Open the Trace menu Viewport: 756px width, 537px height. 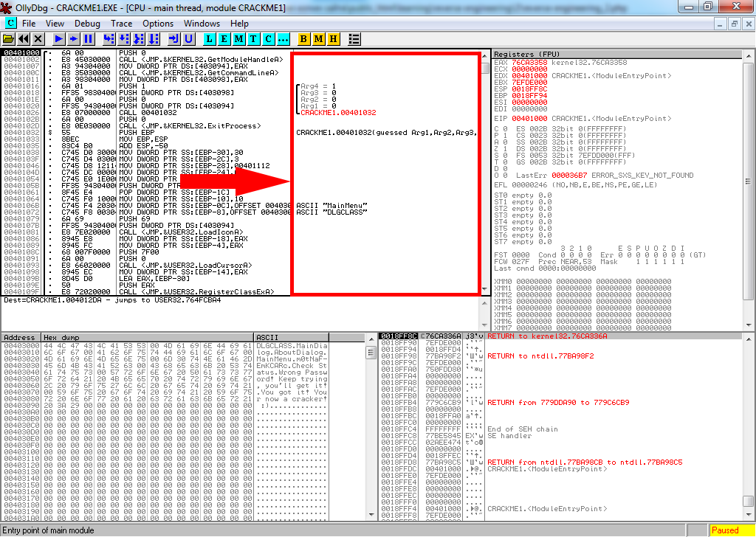(121, 24)
